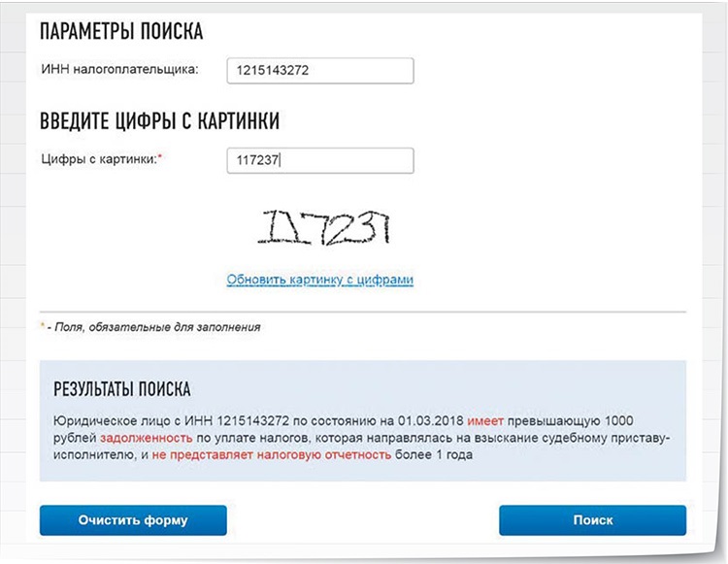Screen dimensions: 728x564
Task: Start the lookup with the Поиск button
Action: 592,520
